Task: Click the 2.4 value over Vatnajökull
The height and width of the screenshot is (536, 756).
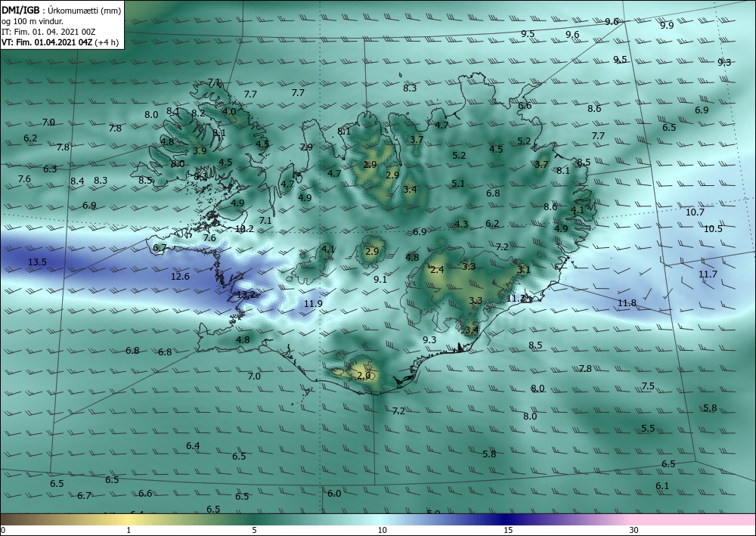Action: [437, 270]
